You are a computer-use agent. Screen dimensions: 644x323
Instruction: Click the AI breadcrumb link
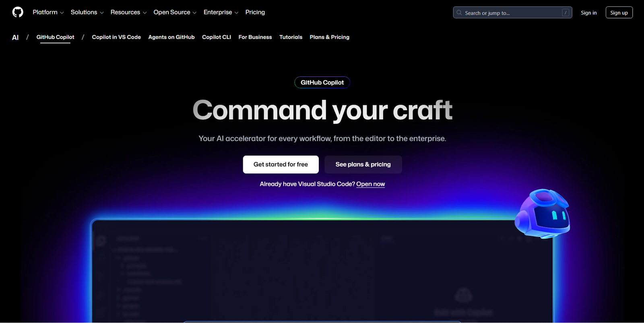click(15, 37)
